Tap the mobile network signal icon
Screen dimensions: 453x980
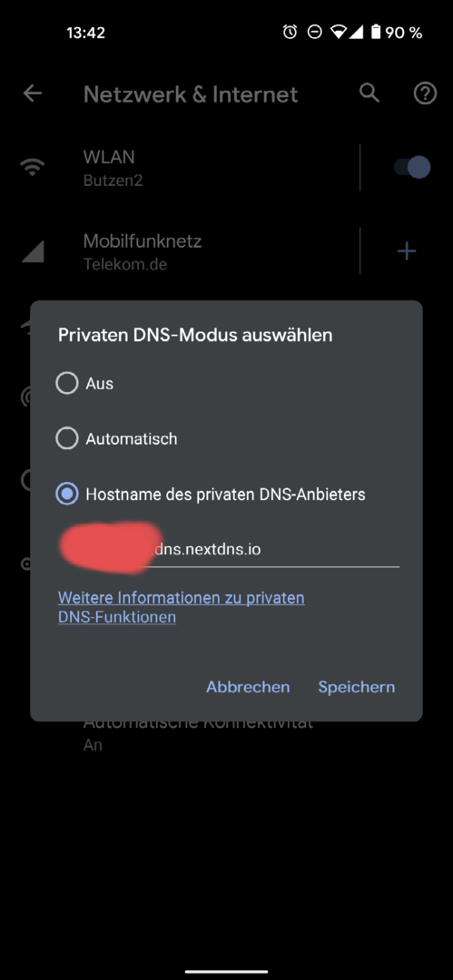33,251
